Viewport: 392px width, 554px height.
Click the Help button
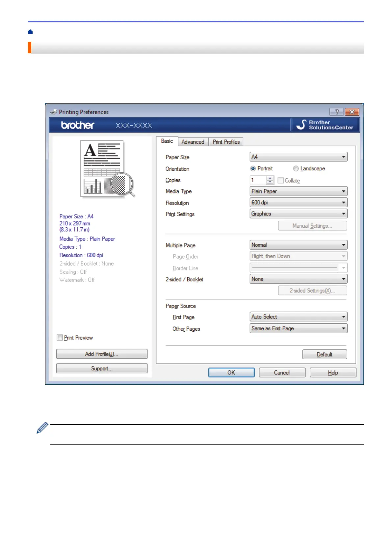pos(333,372)
